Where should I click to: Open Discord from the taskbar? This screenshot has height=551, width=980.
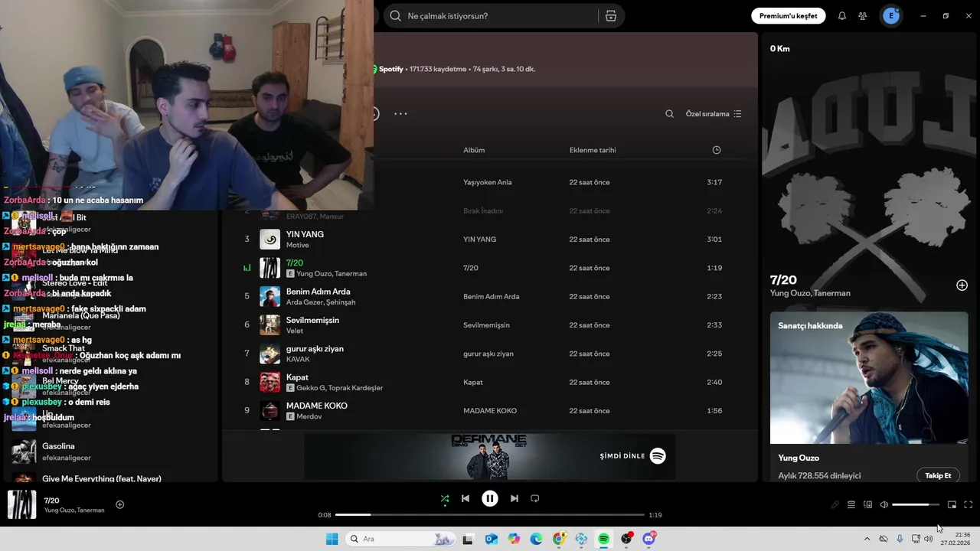(x=649, y=539)
